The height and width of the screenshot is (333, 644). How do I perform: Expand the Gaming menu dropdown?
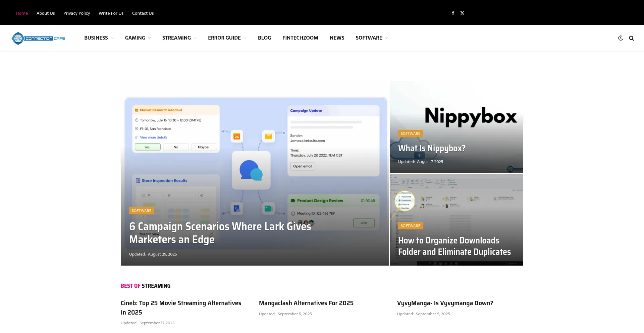click(138, 38)
